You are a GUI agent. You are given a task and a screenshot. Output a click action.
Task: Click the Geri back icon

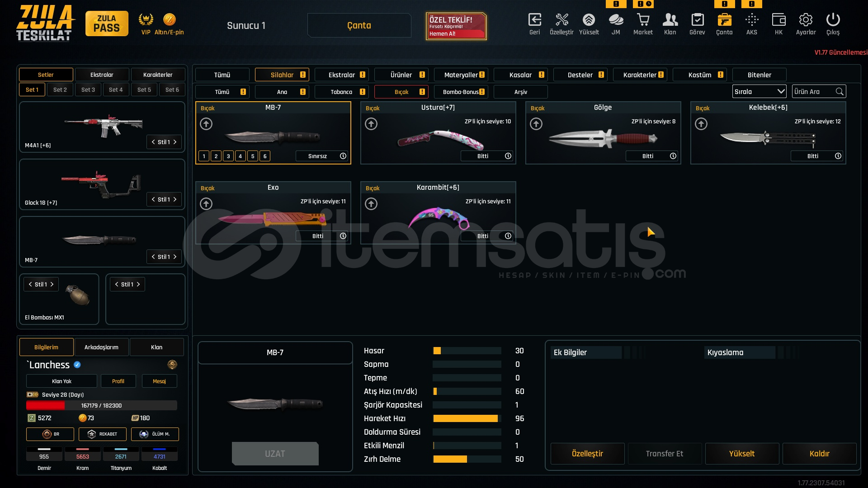534,20
